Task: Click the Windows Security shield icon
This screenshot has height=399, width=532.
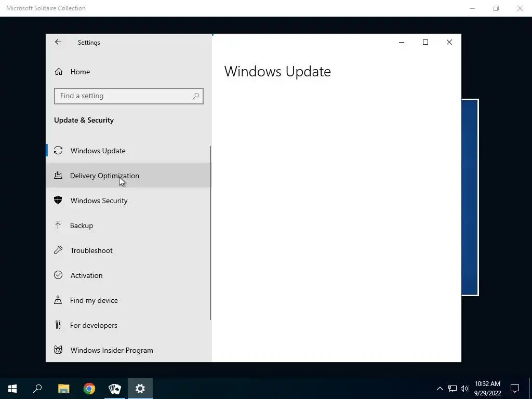Action: pyautogui.click(x=58, y=200)
